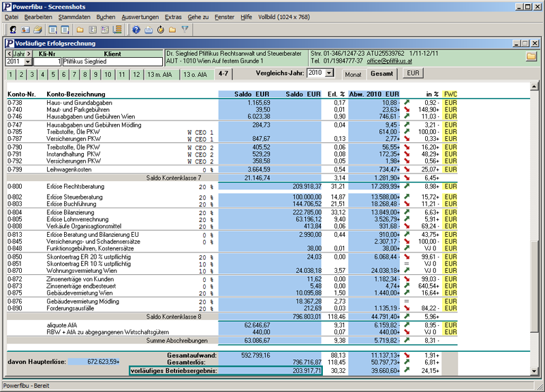Click the Kli-Nr input field

click(x=47, y=61)
